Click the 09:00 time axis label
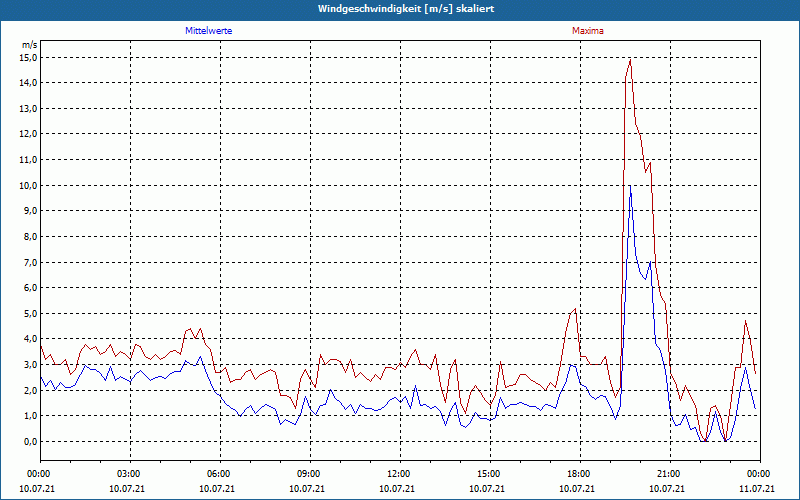The height and width of the screenshot is (500, 800). coord(310,474)
